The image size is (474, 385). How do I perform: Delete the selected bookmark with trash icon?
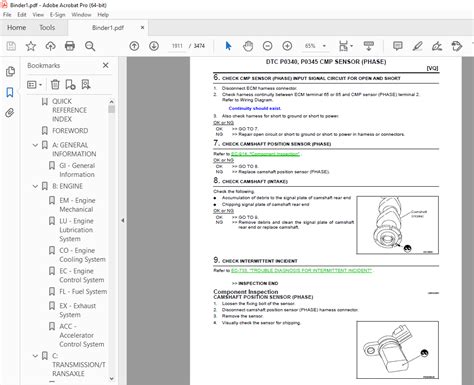(55, 85)
